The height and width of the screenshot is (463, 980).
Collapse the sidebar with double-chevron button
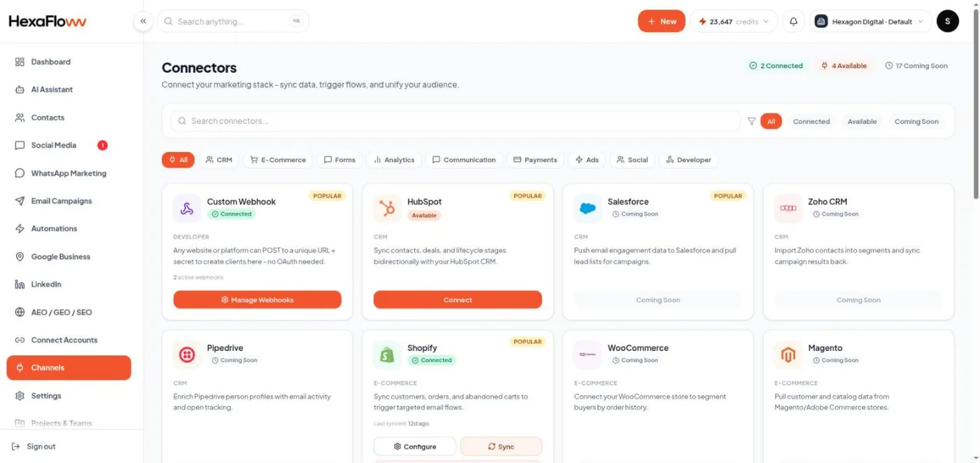[143, 21]
